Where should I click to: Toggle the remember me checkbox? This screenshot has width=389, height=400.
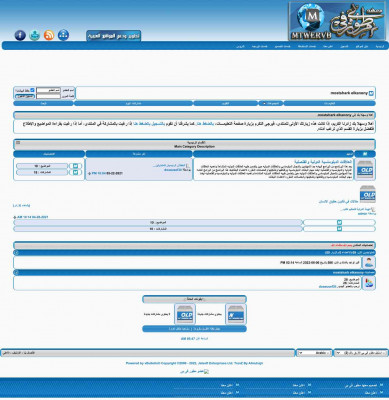pyautogui.click(x=32, y=90)
